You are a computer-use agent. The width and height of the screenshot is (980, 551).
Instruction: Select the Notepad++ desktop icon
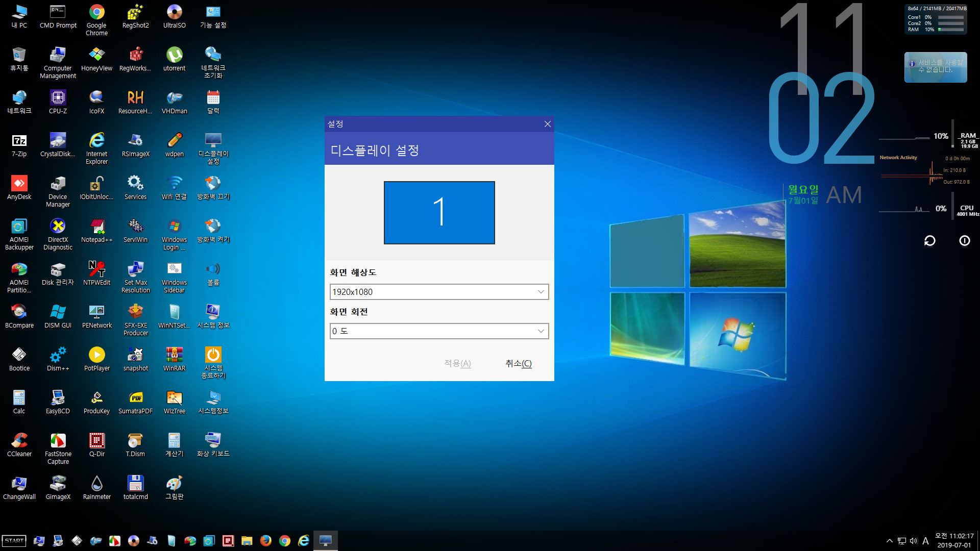click(97, 231)
